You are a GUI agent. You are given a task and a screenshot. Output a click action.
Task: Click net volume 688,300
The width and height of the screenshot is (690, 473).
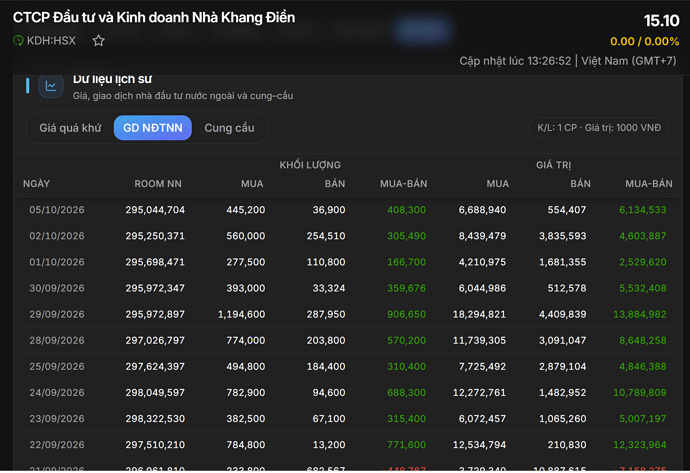click(406, 392)
